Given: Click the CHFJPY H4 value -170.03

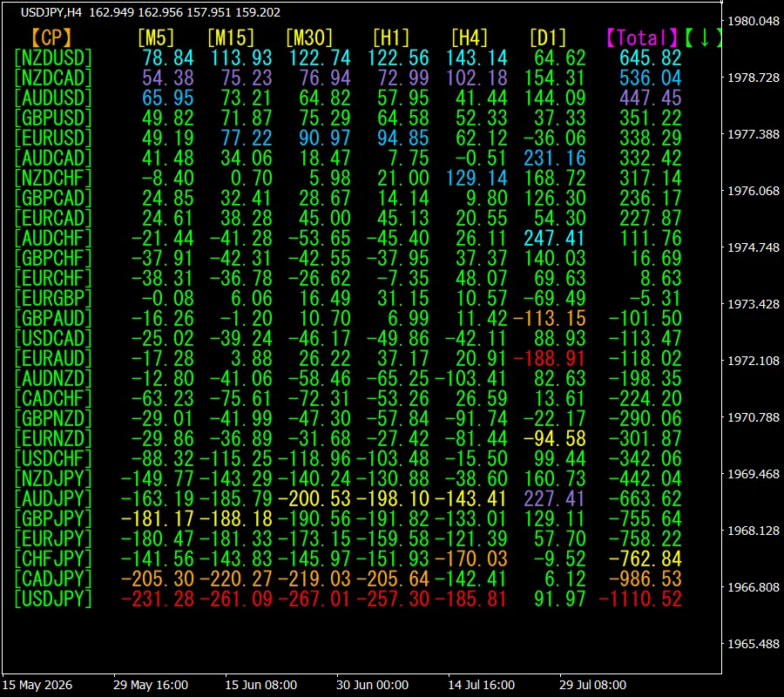Looking at the screenshot, I should pyautogui.click(x=471, y=558).
